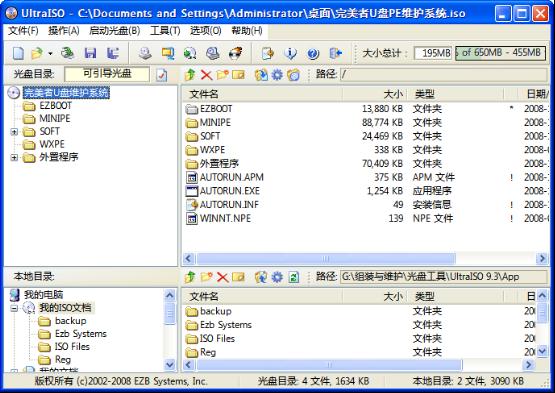Click the blue Info icon in the toolbar
This screenshot has height=393, width=555.
point(291,53)
